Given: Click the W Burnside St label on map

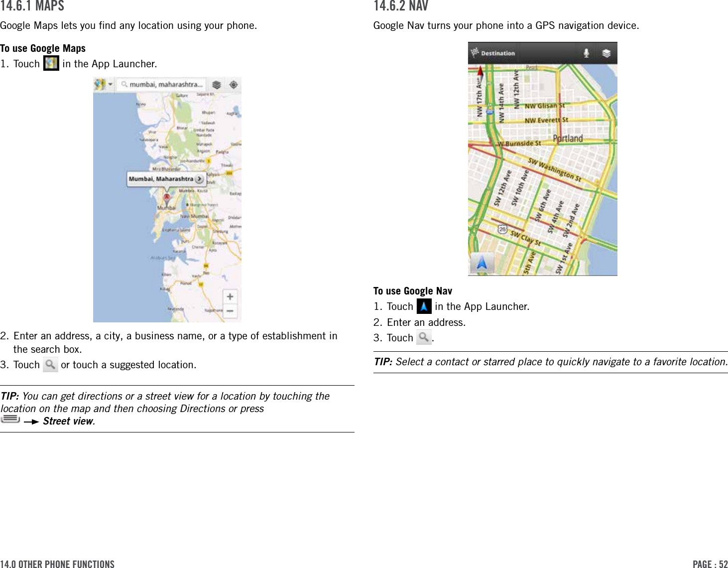Looking at the screenshot, I should point(520,143).
